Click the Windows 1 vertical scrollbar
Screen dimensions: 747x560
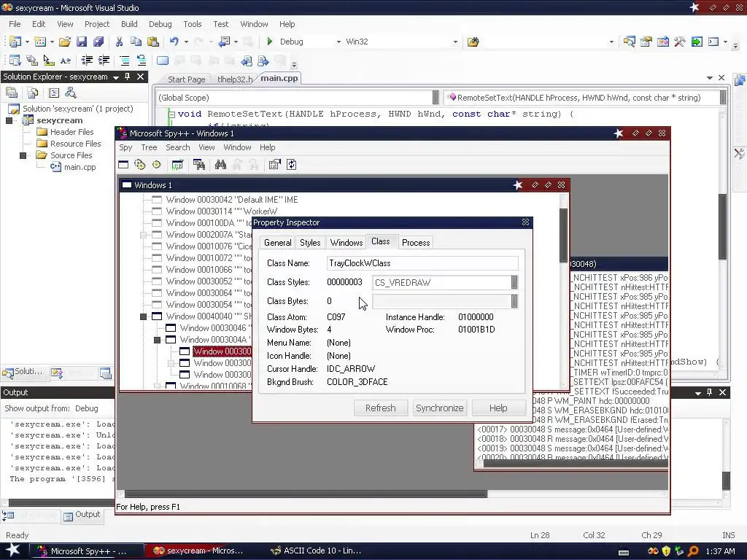click(x=563, y=235)
